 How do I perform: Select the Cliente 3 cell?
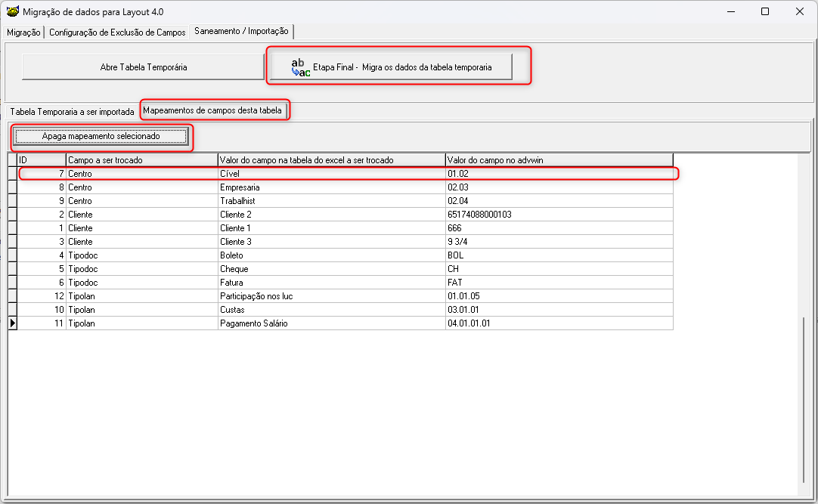pyautogui.click(x=332, y=241)
